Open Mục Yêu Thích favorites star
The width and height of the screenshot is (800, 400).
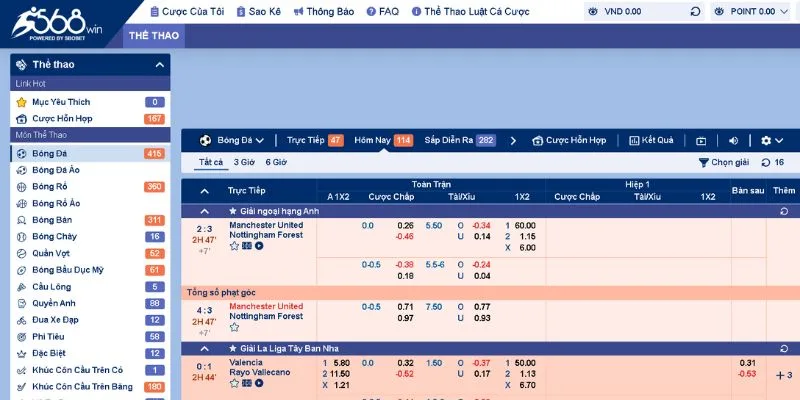point(21,102)
